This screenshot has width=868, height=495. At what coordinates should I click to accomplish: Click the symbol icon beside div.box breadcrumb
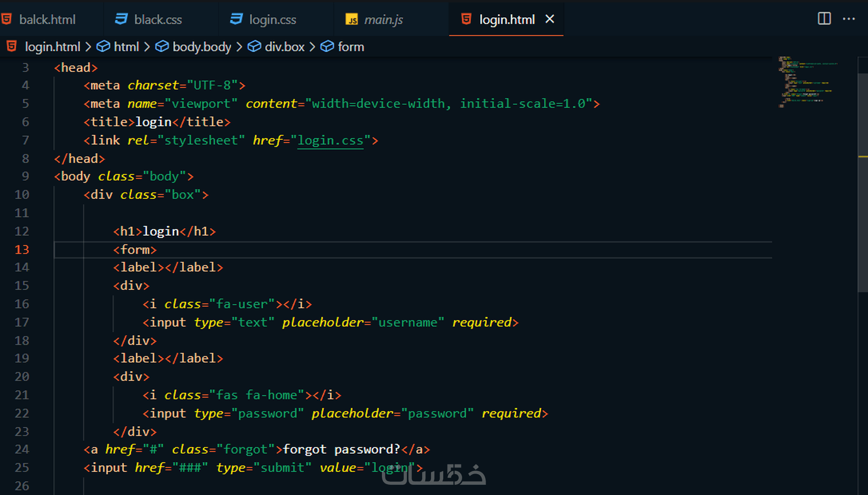pos(254,46)
